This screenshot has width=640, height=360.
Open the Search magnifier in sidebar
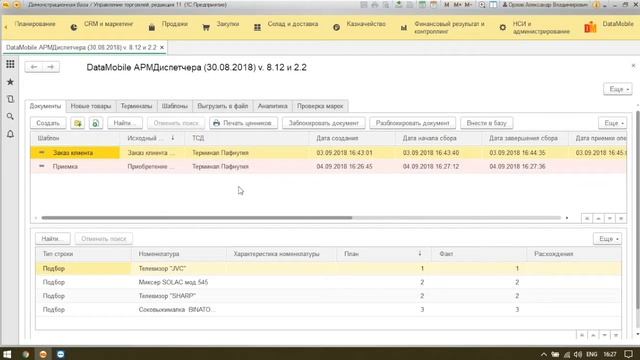[10, 117]
